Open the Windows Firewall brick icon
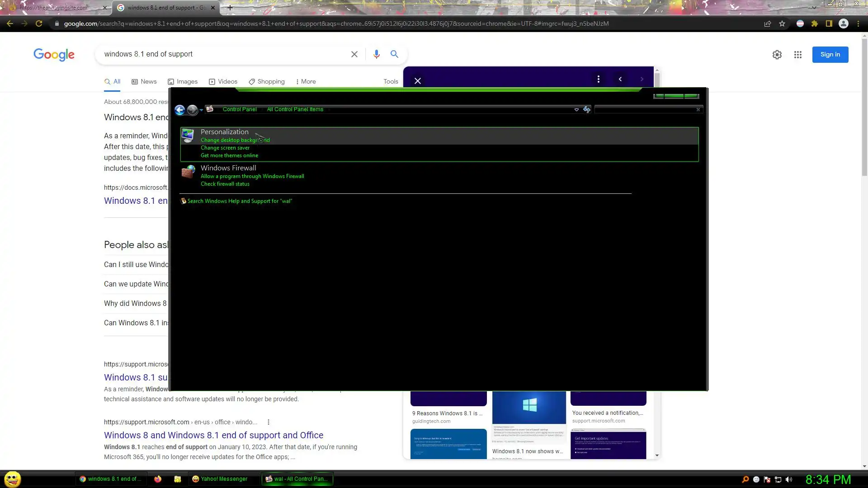This screenshot has width=868, height=488. click(188, 172)
